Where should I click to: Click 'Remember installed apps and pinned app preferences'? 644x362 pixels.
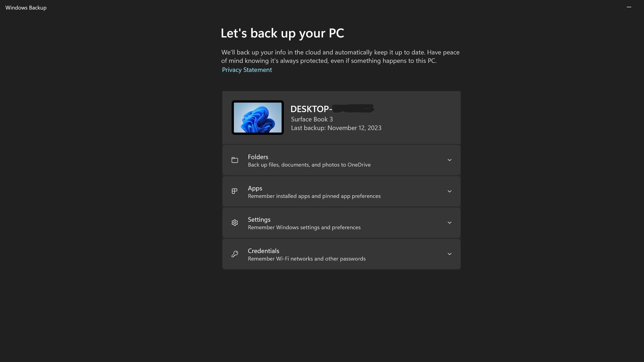pyautogui.click(x=314, y=196)
